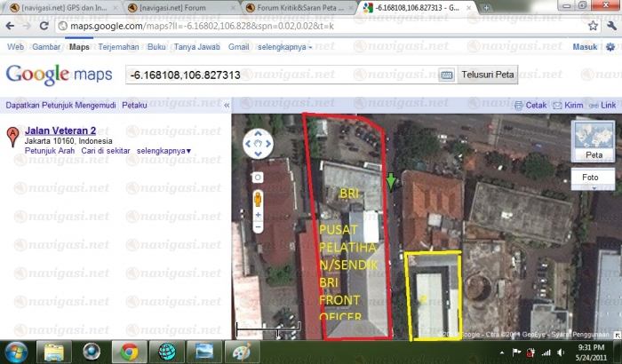Collapse the left panel with double-arrow

226,105
